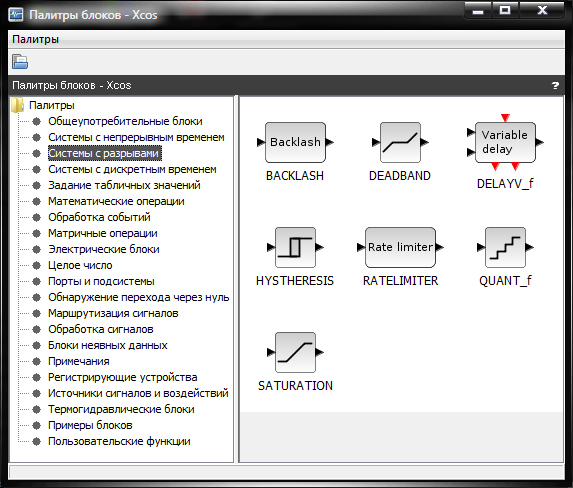Open the Палитры menu
Screen dimensions: 573x488
click(35, 39)
